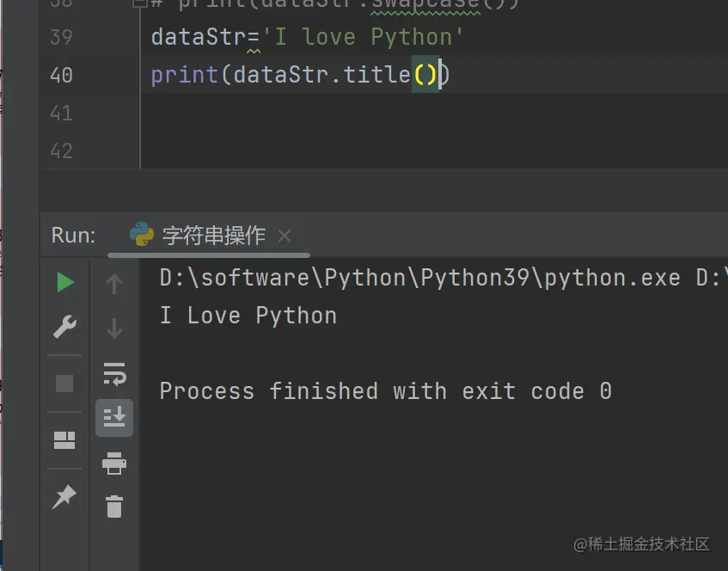
Task: Toggle Scroll to End in console
Action: click(x=114, y=417)
